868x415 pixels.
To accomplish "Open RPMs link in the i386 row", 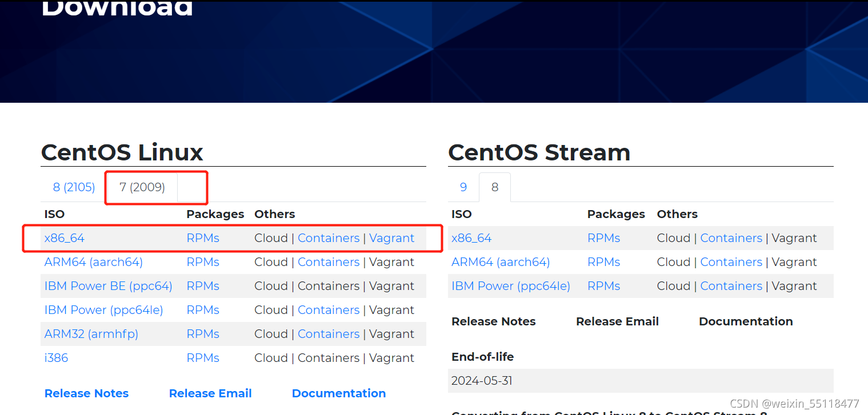I will coord(203,358).
